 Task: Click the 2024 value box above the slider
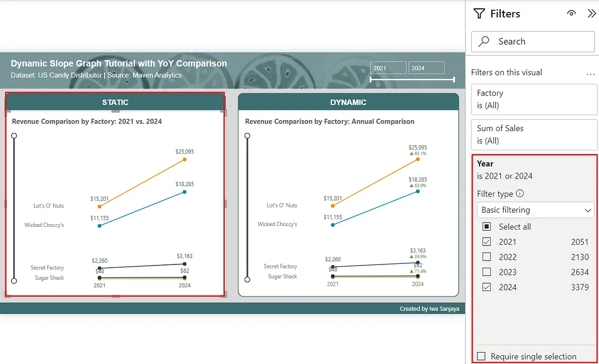[x=426, y=67]
